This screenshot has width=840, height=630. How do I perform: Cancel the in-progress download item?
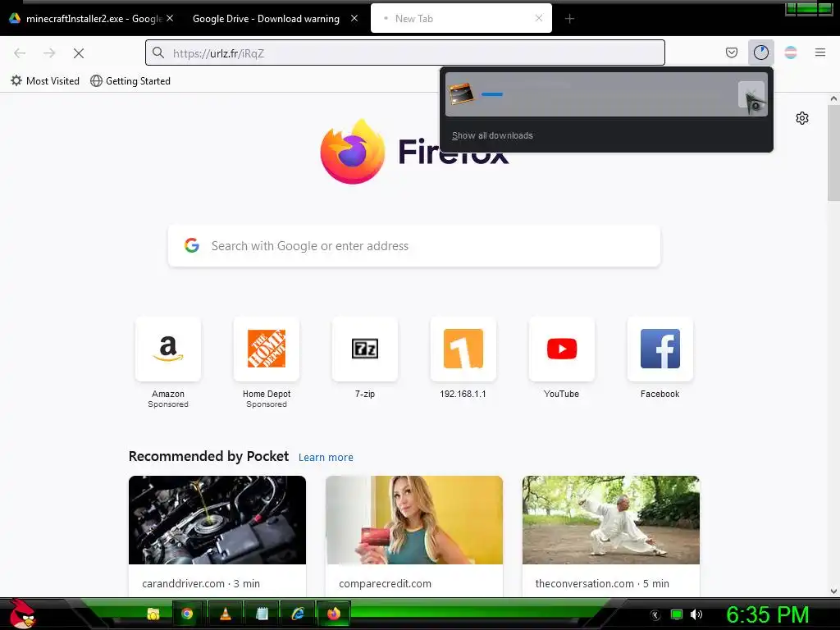pos(751,95)
